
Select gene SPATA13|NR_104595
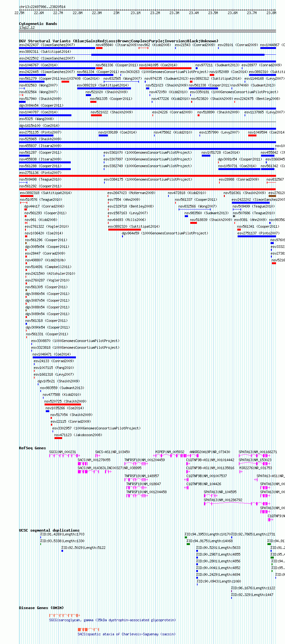pyautogui.click(x=220, y=492)
